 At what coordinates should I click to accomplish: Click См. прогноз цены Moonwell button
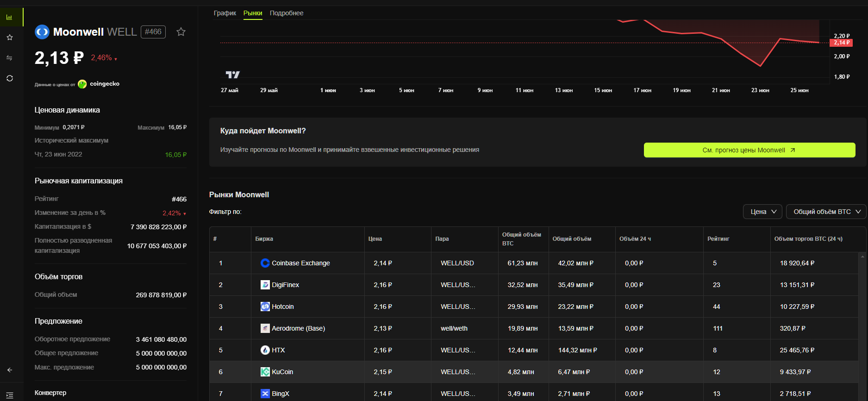pyautogui.click(x=749, y=150)
